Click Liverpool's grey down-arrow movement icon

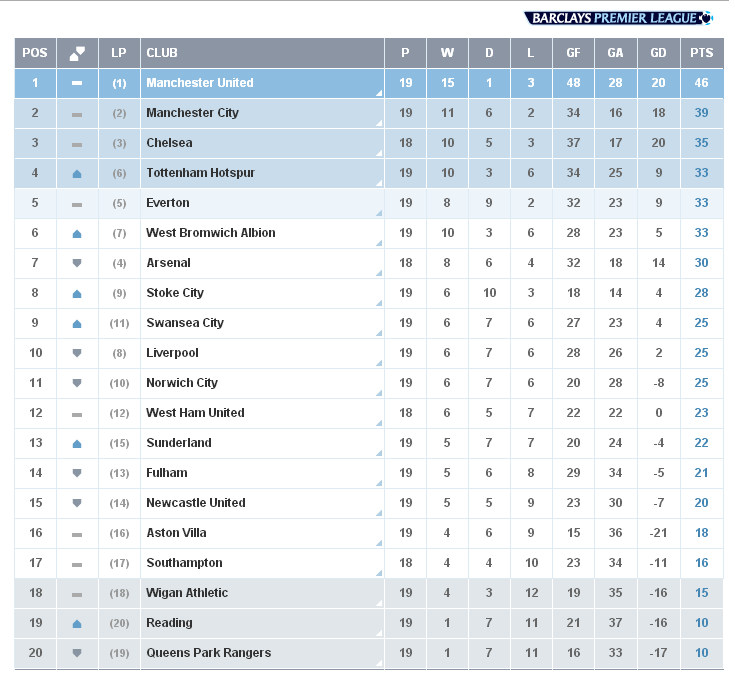pos(77,353)
